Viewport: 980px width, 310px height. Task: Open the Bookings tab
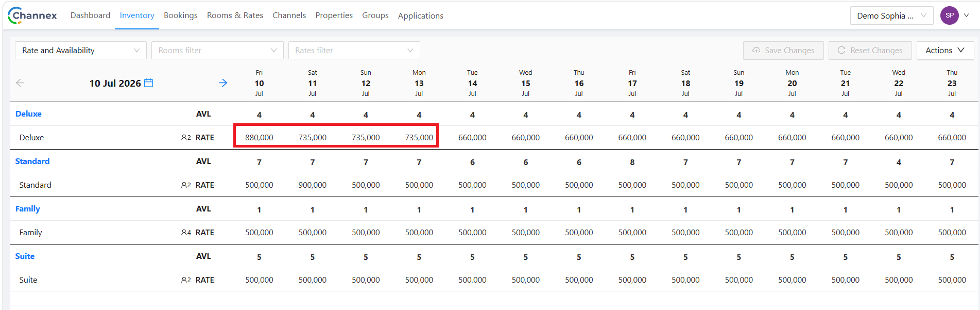181,15
